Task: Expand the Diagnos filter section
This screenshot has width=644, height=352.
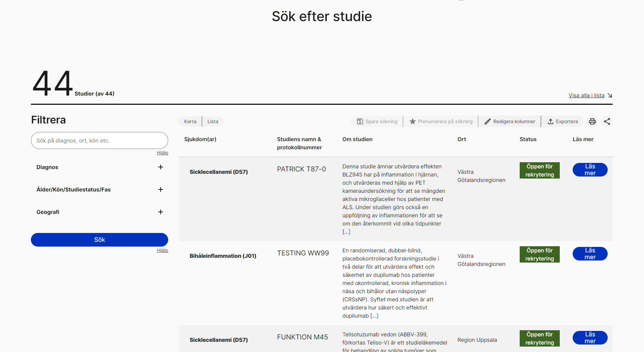Action: 161,167
